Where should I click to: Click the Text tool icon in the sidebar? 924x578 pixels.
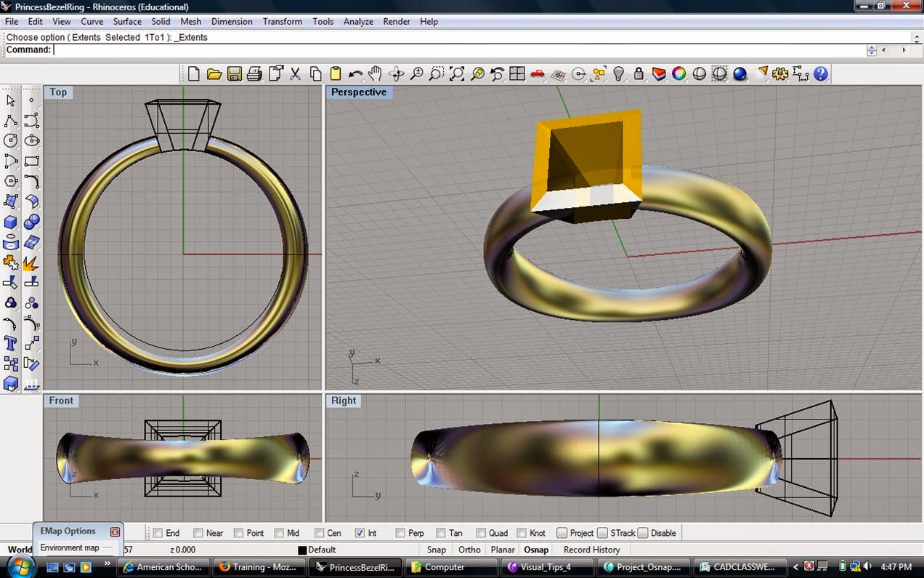(x=10, y=343)
